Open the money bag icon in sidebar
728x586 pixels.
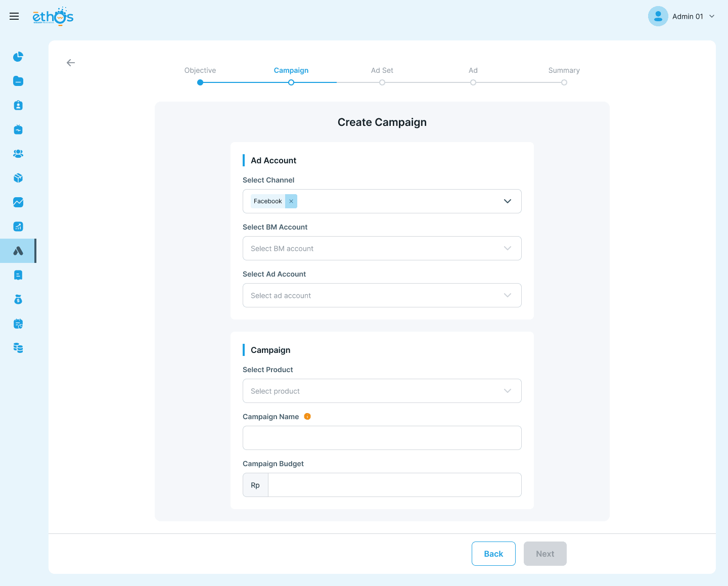point(18,299)
